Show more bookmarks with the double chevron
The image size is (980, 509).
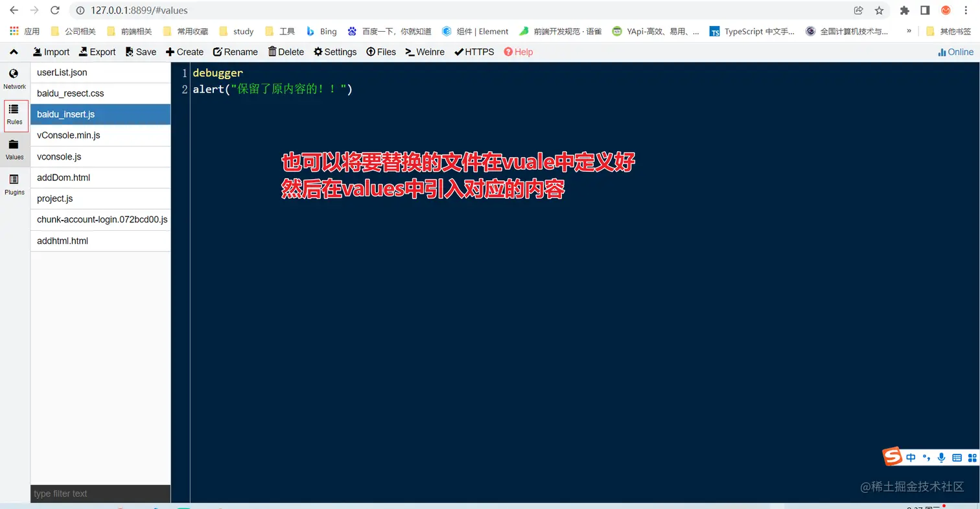click(909, 31)
